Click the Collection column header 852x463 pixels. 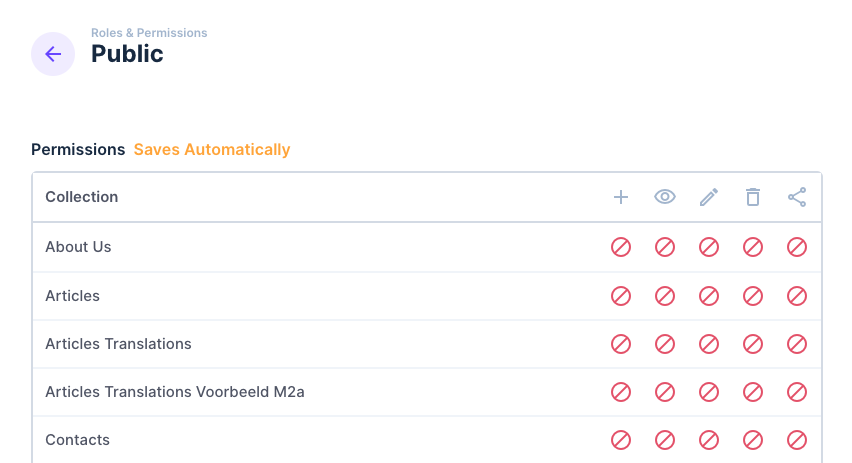82,197
